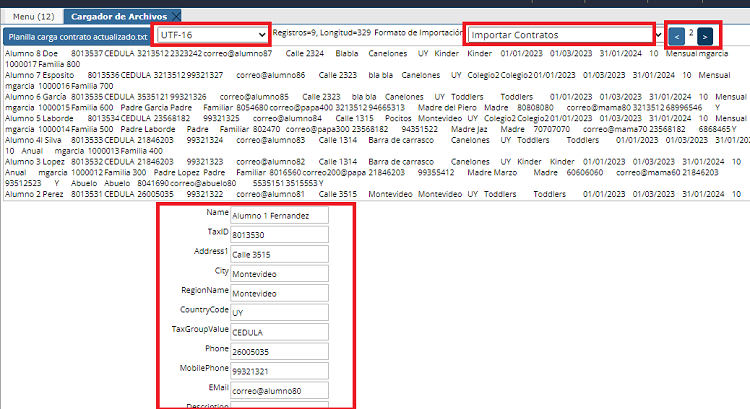
Task: Expand the Importar Contratos format dropdown
Action: (565, 35)
